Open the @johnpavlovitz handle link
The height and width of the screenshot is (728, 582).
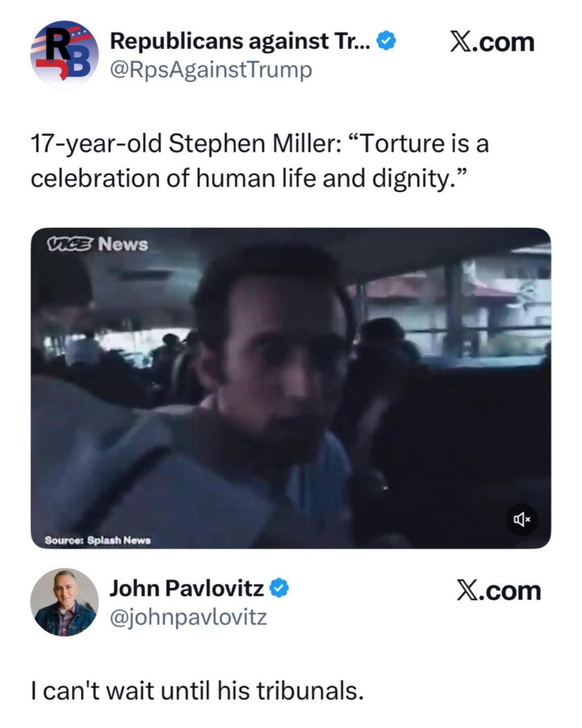188,617
